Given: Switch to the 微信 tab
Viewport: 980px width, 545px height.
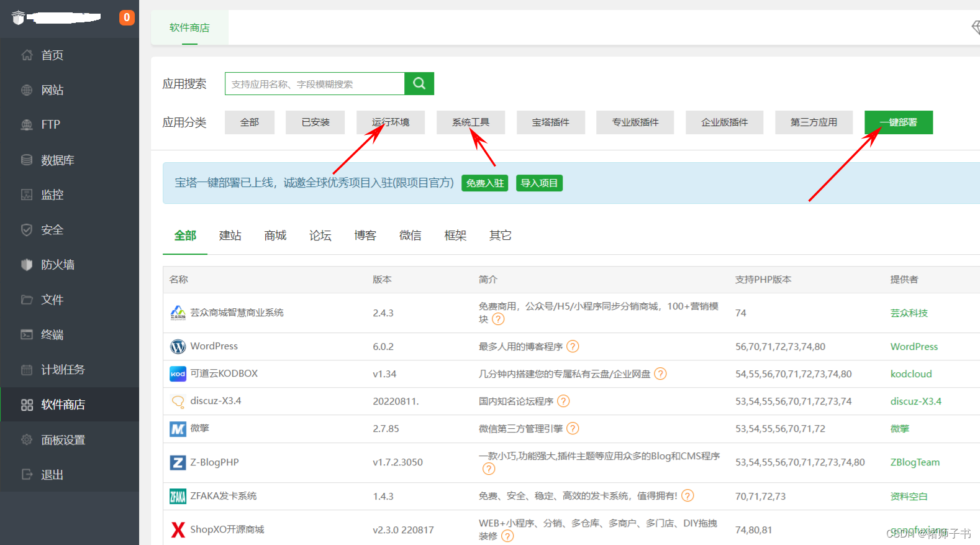Looking at the screenshot, I should (x=411, y=236).
